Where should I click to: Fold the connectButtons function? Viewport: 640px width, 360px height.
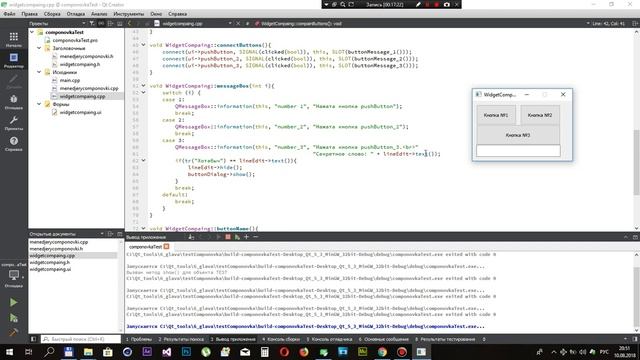point(143,45)
